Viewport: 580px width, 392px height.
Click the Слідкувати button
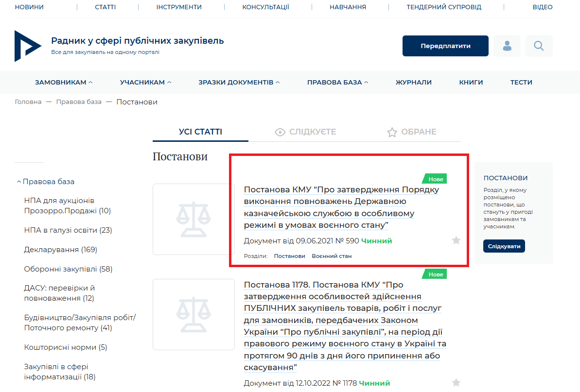(x=504, y=246)
